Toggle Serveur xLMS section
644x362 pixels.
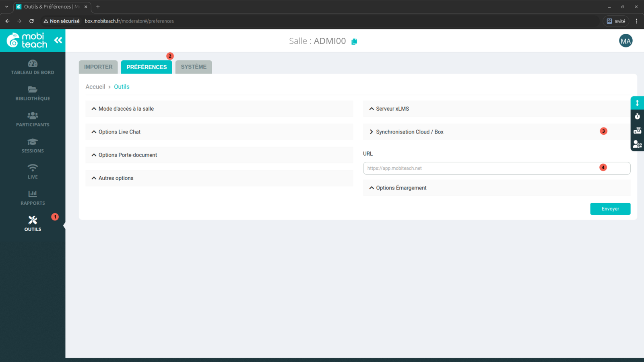[x=497, y=109]
